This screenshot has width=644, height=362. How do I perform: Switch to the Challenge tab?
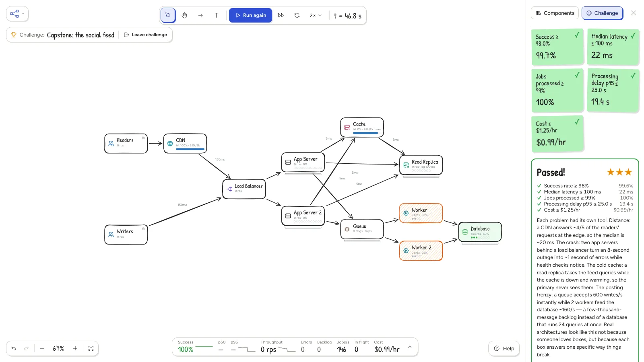[602, 13]
